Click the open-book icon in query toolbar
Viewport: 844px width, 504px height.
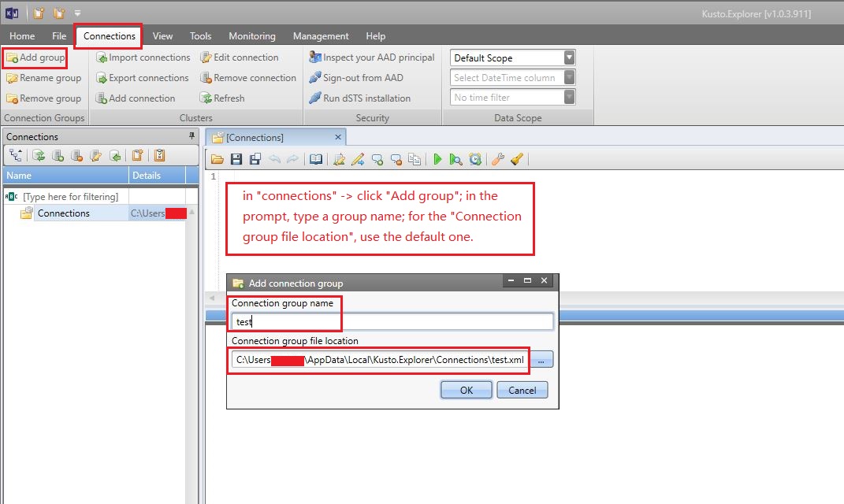point(316,159)
